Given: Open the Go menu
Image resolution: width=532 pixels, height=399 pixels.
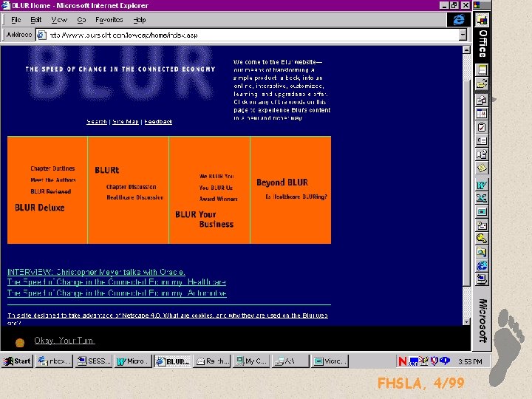Looking at the screenshot, I should pos(81,20).
